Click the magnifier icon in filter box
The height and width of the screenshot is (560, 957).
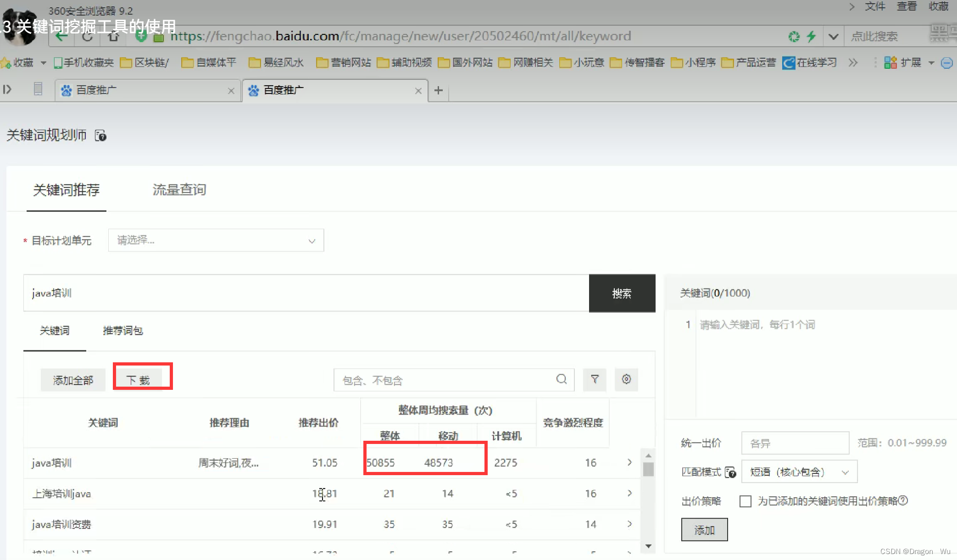[562, 379]
